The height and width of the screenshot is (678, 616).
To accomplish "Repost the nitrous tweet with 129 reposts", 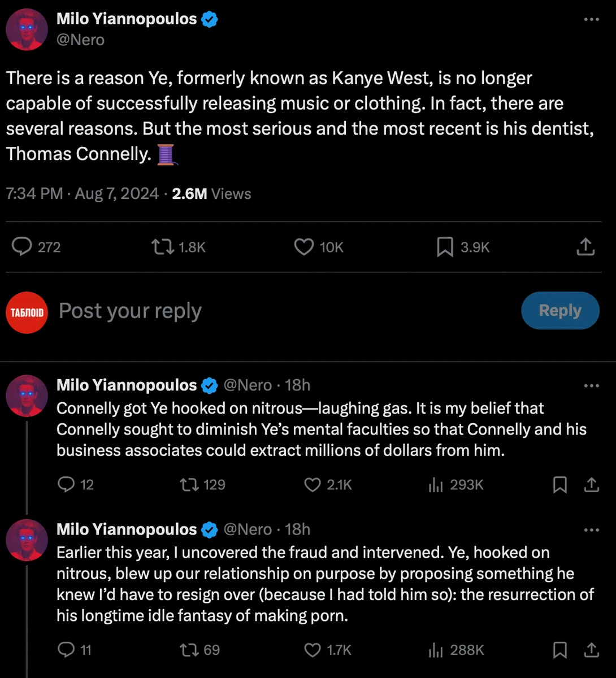I will point(188,485).
